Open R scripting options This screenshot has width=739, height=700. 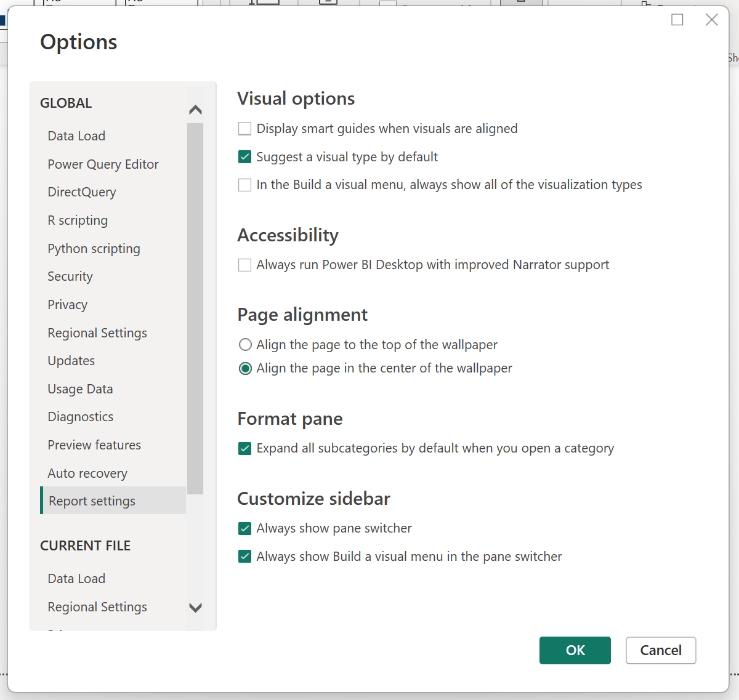coord(78,220)
